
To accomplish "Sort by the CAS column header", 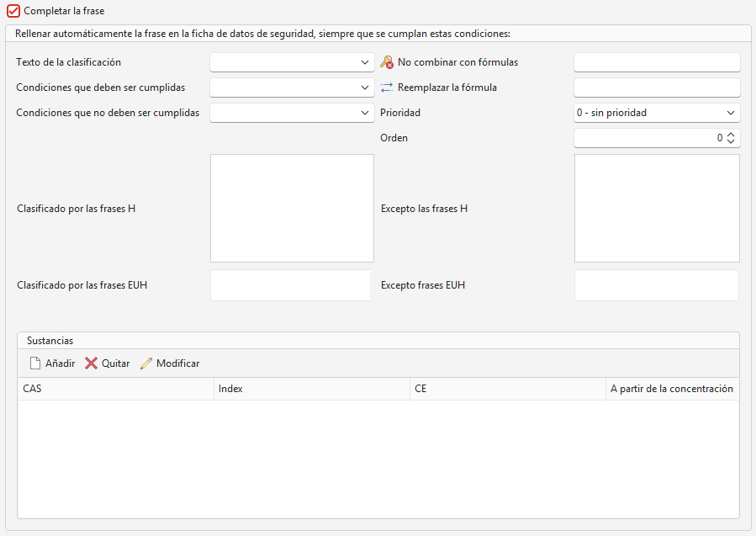I will coord(116,389).
